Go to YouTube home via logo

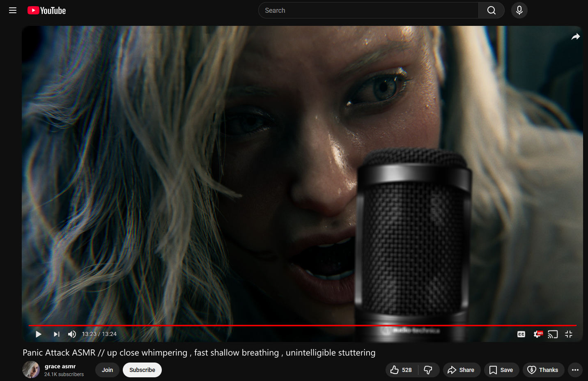tap(47, 10)
